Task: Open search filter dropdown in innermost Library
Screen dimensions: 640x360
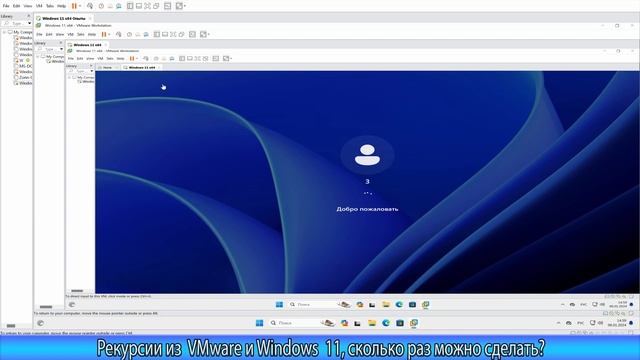Action: [x=91, y=71]
